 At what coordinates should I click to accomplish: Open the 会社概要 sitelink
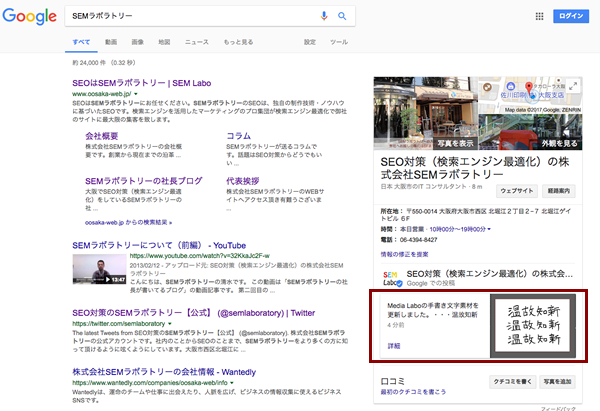click(101, 136)
